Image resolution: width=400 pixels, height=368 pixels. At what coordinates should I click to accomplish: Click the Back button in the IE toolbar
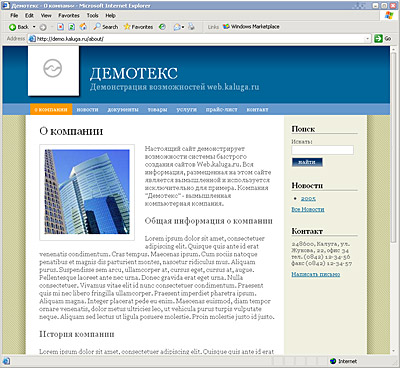[19, 27]
